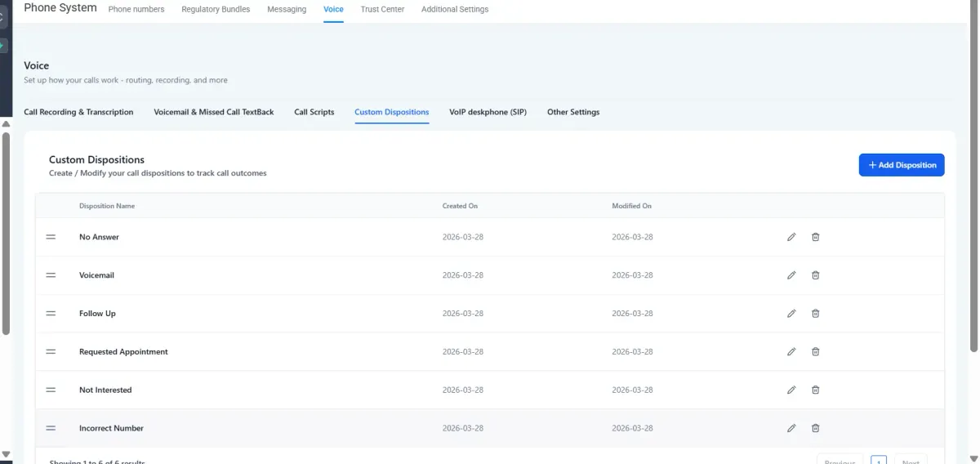Open the Trust Center tab
This screenshot has width=980, height=464.
(x=382, y=9)
